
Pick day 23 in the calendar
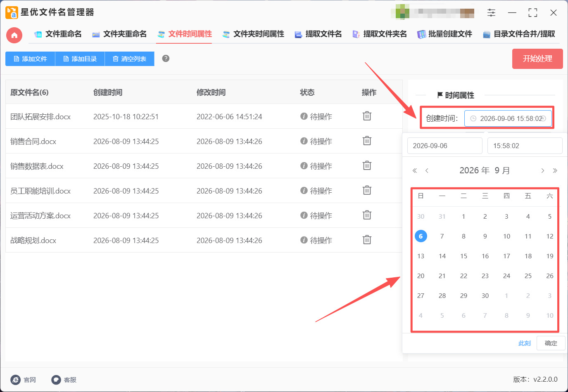click(485, 276)
